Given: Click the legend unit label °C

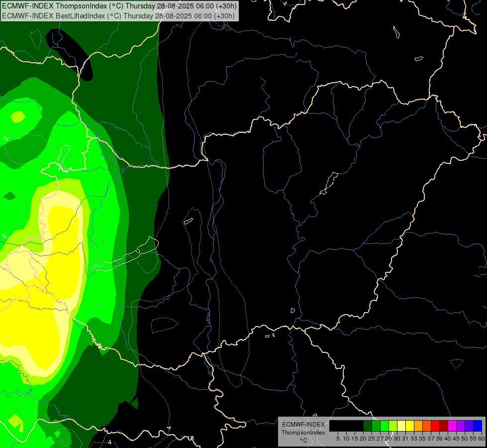Looking at the screenshot, I should pyautogui.click(x=303, y=441).
